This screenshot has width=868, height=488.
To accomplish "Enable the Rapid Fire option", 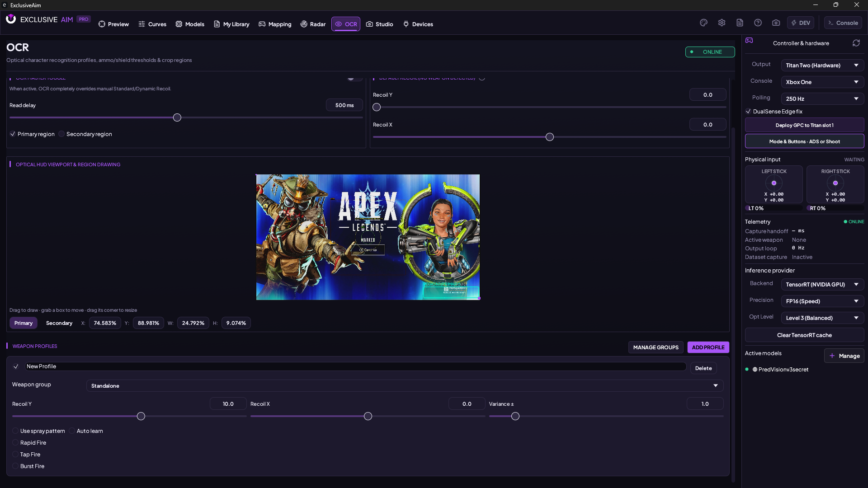I will click(x=15, y=443).
